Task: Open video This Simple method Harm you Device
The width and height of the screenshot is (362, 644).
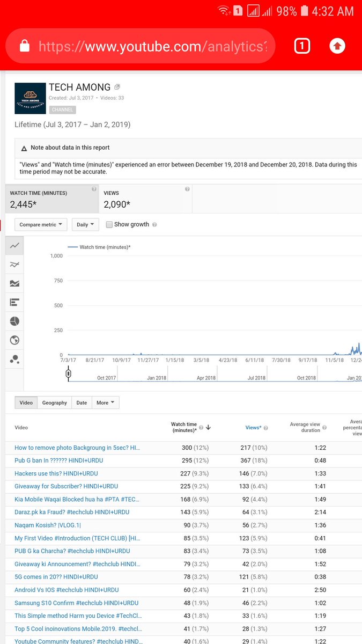Action: [x=78, y=616]
